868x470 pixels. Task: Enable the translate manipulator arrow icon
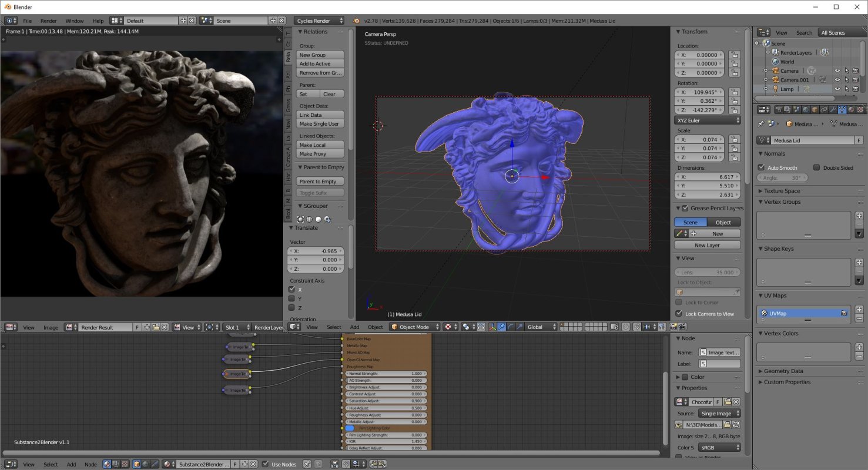pyautogui.click(x=501, y=327)
